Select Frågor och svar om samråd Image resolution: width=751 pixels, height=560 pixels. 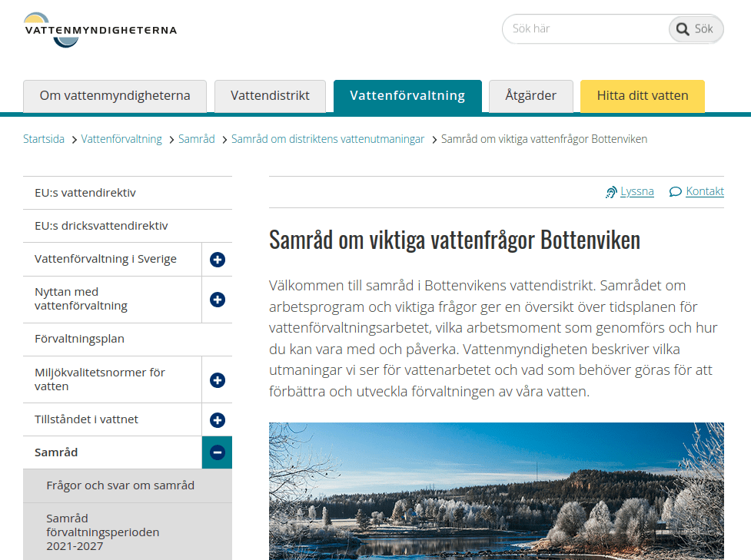click(x=120, y=485)
